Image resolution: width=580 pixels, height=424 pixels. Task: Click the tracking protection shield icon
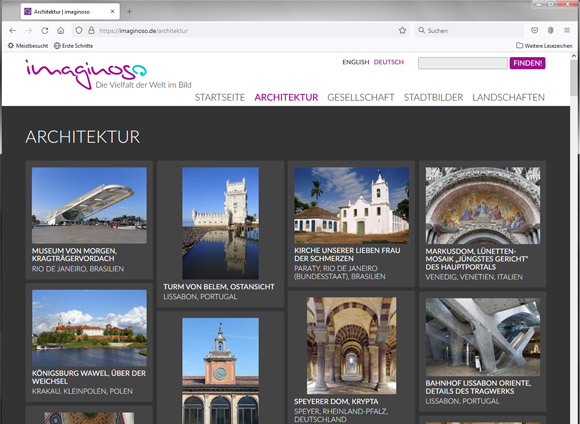79,31
